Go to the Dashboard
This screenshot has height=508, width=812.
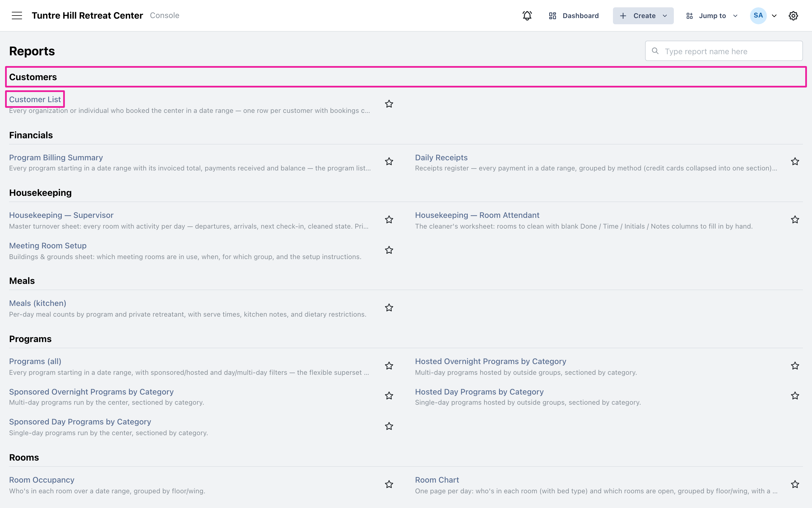point(573,16)
